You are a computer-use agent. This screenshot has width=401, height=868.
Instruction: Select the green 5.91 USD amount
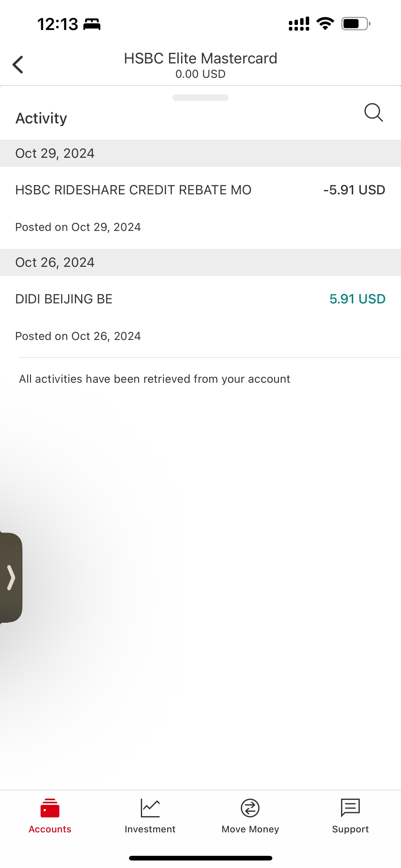357,299
